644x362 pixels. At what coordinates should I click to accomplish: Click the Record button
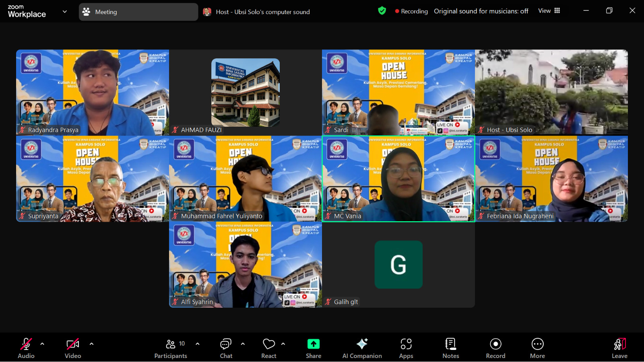(495, 348)
